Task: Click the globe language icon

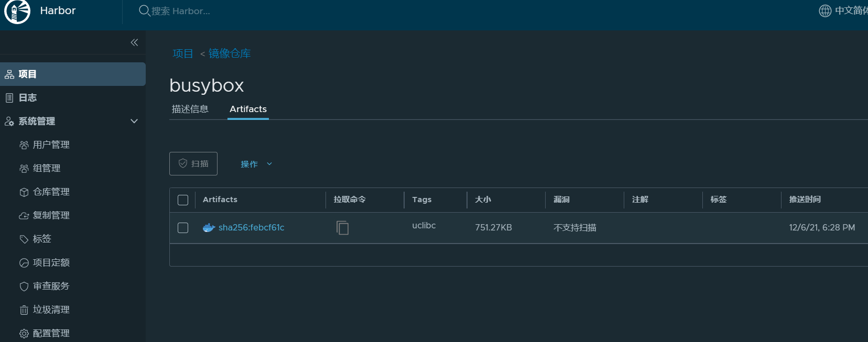Action: [825, 10]
